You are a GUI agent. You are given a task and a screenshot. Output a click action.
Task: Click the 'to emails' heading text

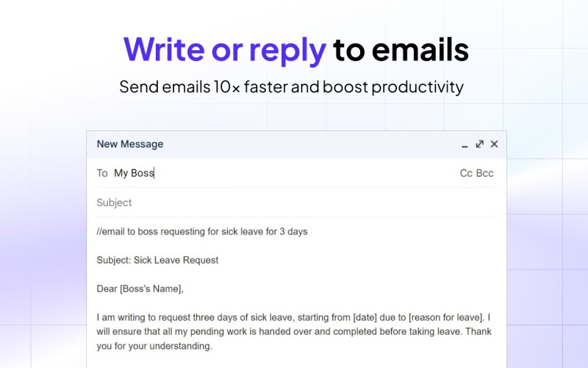click(401, 49)
